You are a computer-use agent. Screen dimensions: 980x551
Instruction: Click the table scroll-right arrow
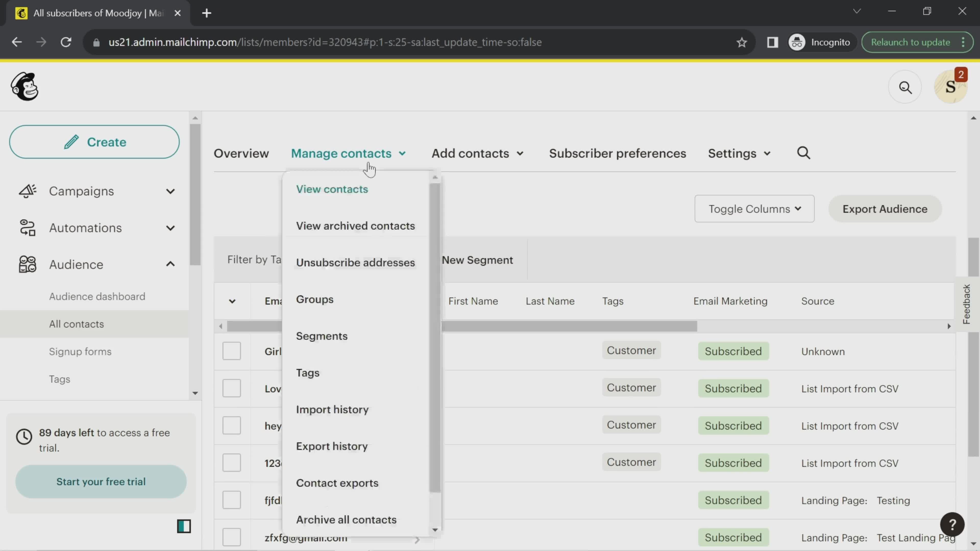pyautogui.click(x=949, y=326)
